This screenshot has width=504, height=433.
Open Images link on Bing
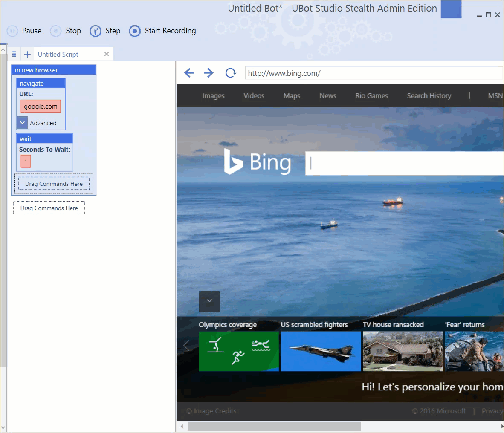(x=214, y=96)
